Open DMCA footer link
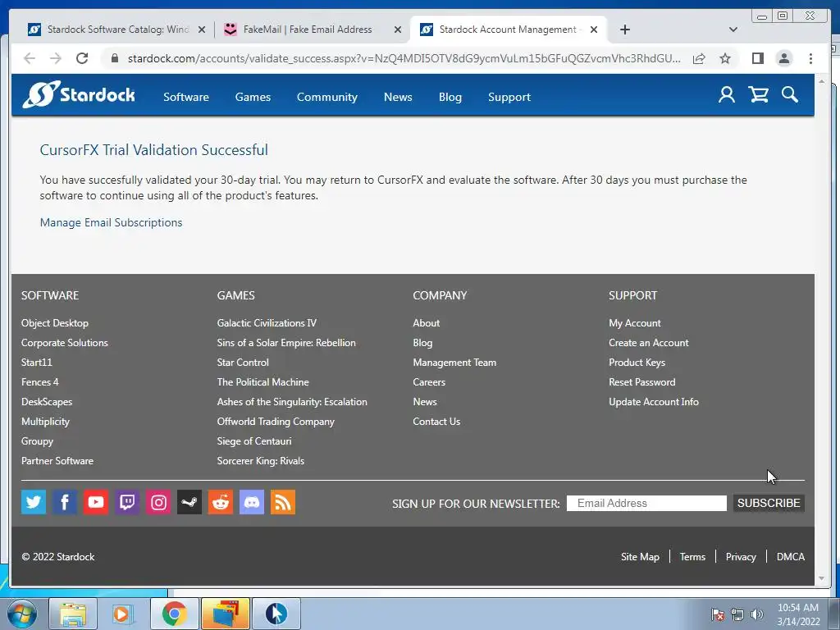840x630 pixels. (791, 557)
